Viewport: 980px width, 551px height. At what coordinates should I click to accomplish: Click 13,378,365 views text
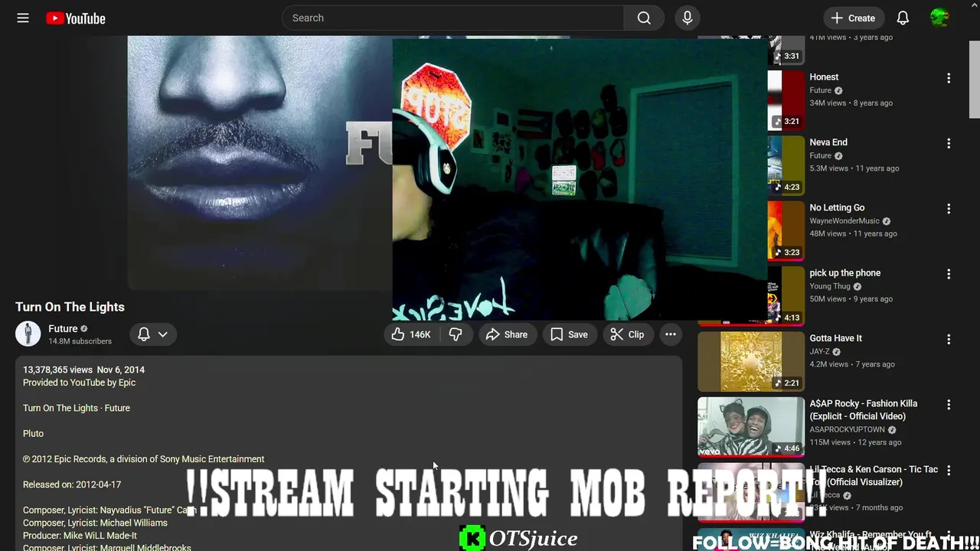point(57,370)
